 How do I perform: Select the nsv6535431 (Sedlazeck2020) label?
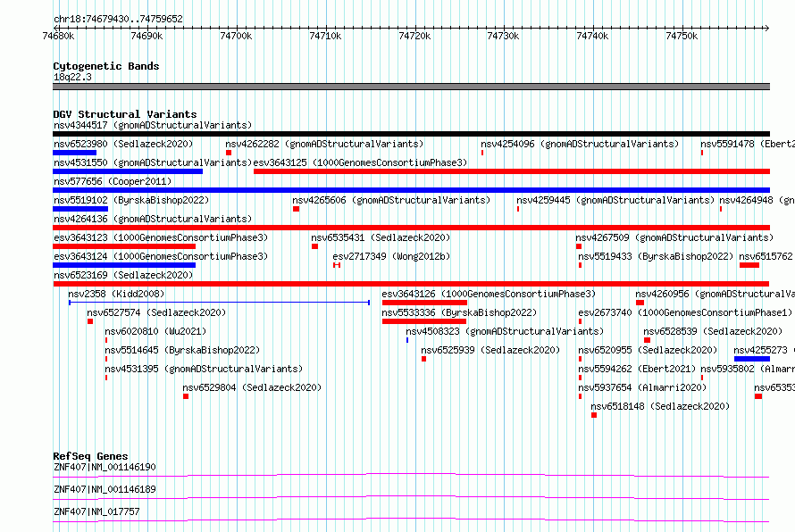tap(381, 237)
